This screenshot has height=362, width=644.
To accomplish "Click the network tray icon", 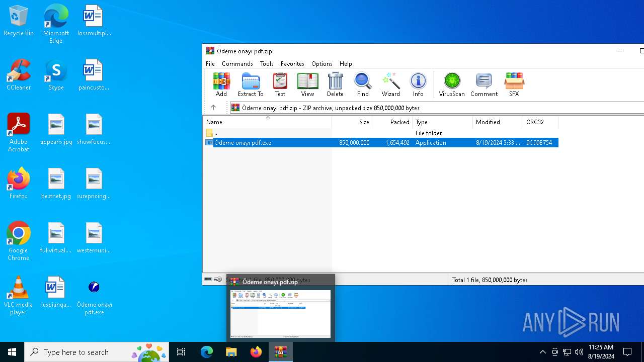I will click(567, 352).
